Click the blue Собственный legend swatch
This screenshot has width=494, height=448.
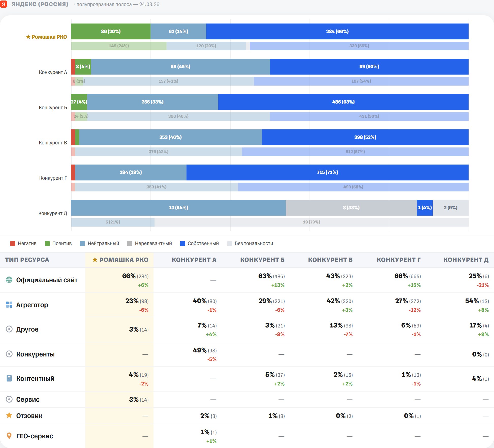point(182,244)
